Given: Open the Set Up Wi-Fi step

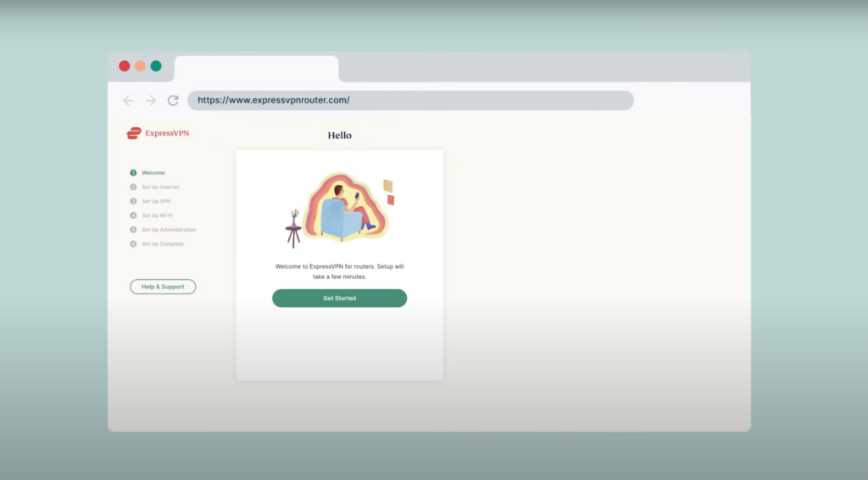Looking at the screenshot, I should pos(158,215).
